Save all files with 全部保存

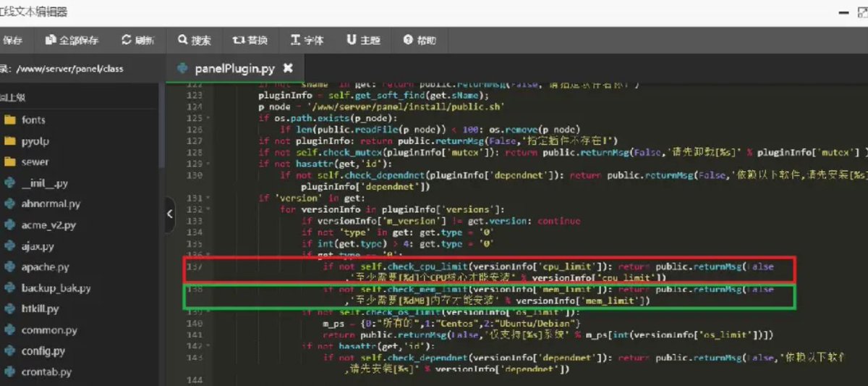72,40
